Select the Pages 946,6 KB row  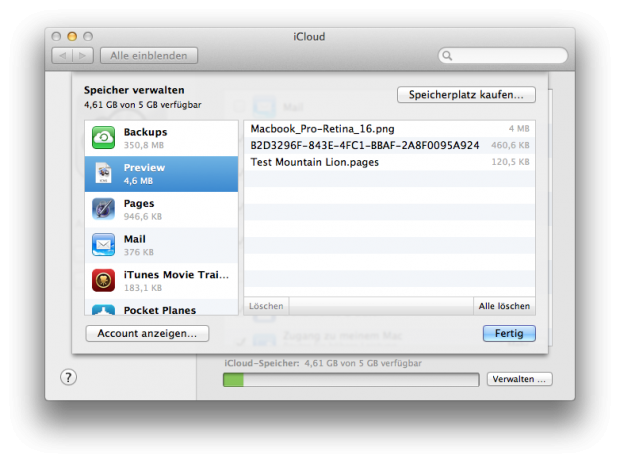point(161,210)
